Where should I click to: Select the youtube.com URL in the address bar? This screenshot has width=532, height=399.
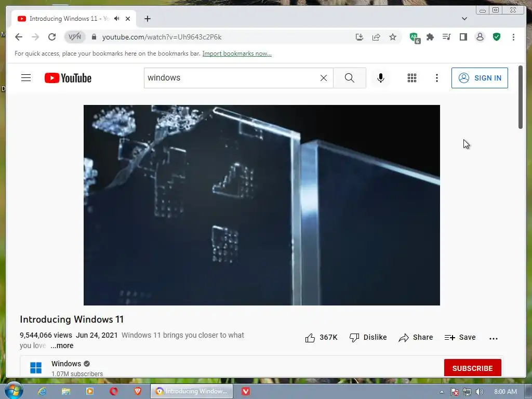point(162,37)
